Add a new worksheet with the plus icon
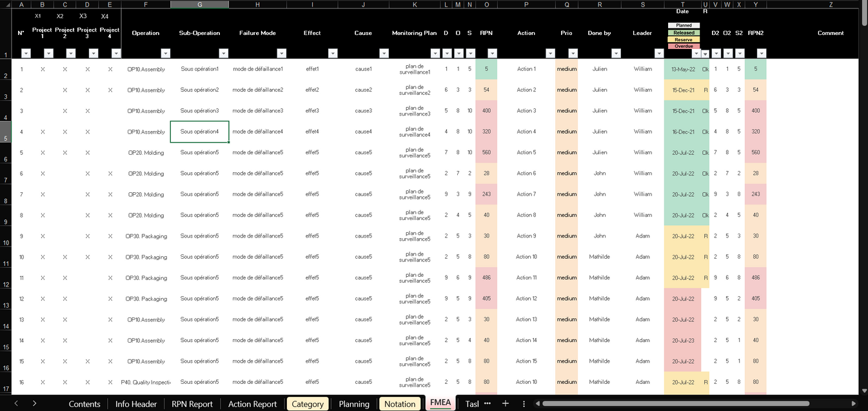The height and width of the screenshot is (411, 868). point(506,403)
